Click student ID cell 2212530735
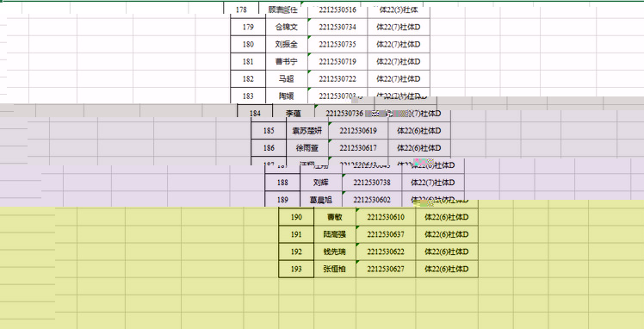 coord(337,45)
